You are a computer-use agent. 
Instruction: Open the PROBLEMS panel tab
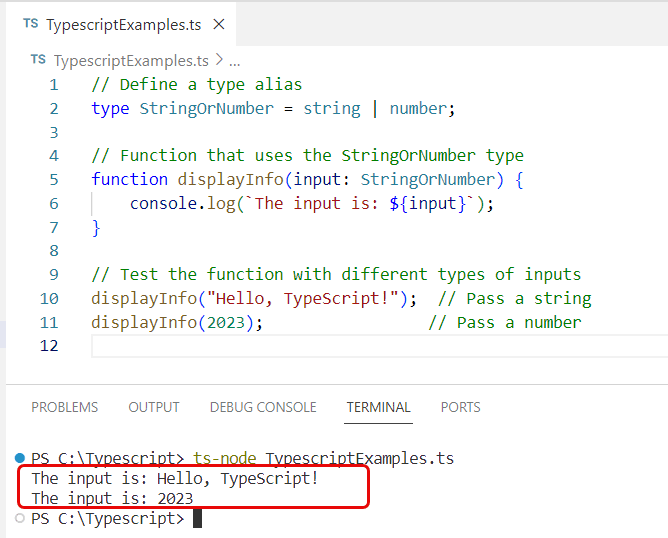pyautogui.click(x=64, y=407)
